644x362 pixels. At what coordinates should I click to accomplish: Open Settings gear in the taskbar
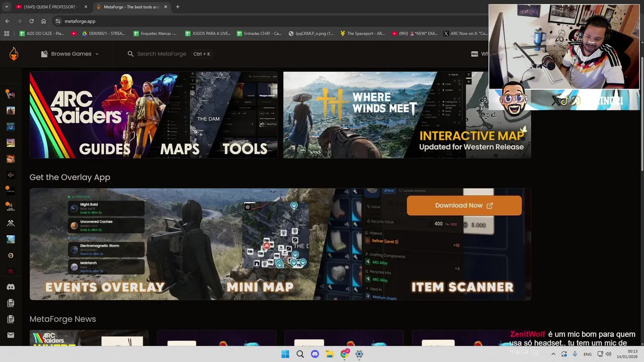359,354
